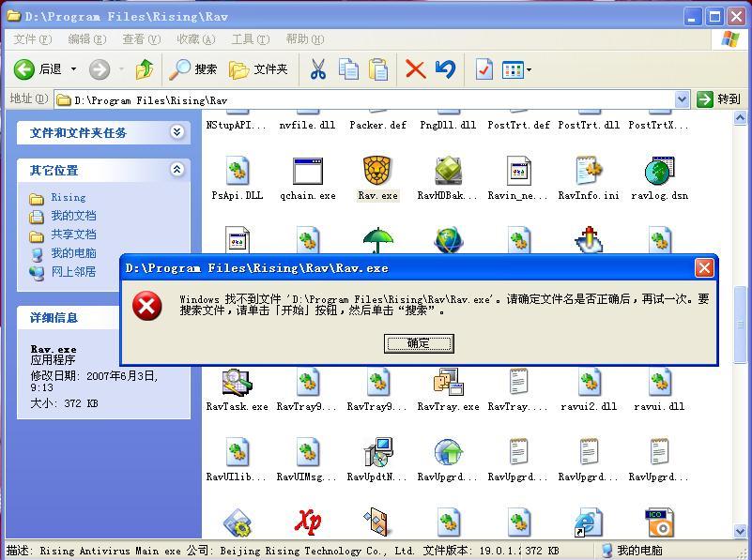Open the 网上邻居 link

(73, 272)
